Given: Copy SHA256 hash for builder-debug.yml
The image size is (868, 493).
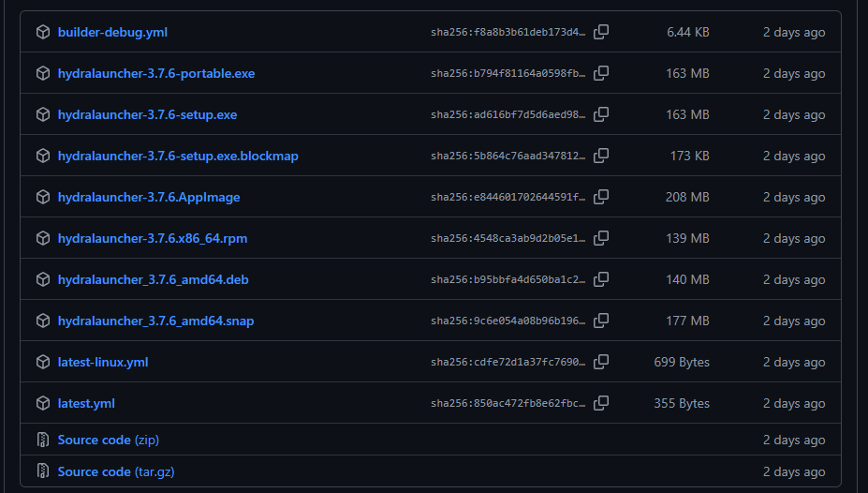Looking at the screenshot, I should (601, 32).
